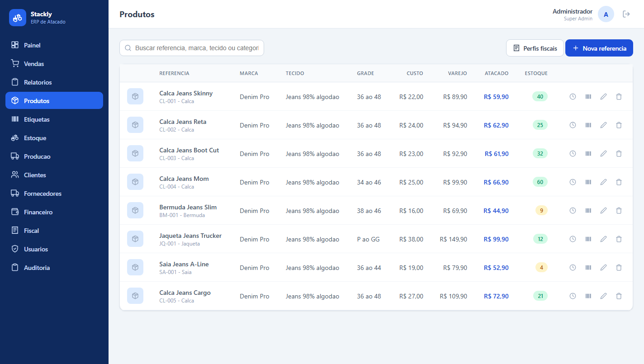Open Relatorios from the sidebar
This screenshot has width=644, height=364.
tap(54, 82)
